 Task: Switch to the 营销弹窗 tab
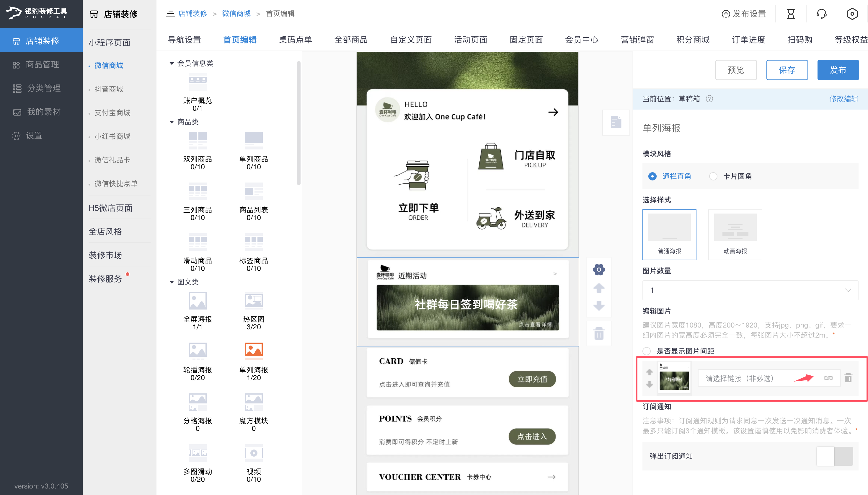[x=638, y=40]
